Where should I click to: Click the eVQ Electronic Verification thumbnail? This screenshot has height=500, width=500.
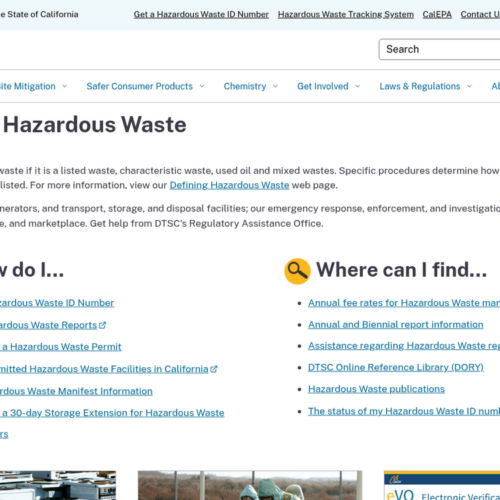(442, 485)
